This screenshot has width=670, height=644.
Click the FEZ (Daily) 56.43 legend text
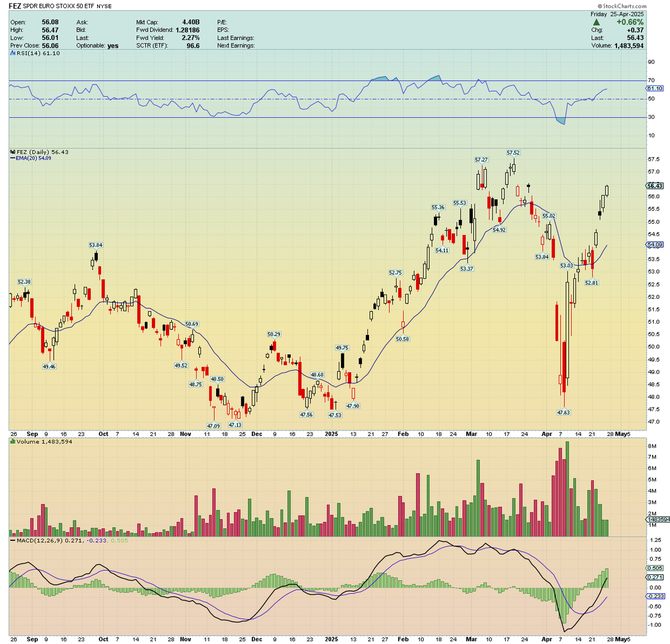coord(42,152)
